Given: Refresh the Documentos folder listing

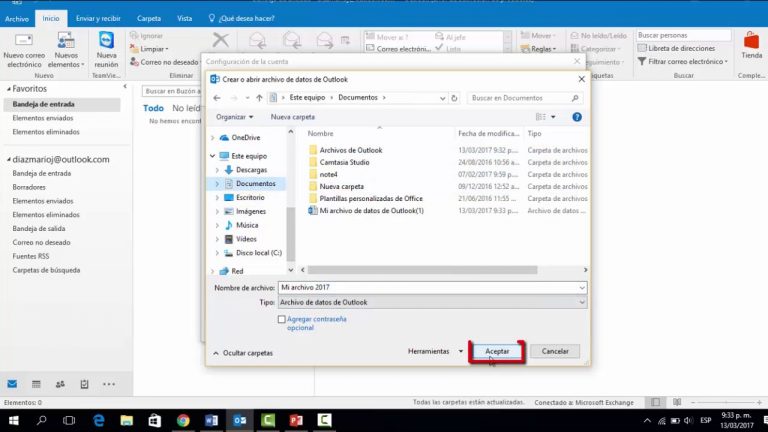Looking at the screenshot, I should [x=455, y=98].
